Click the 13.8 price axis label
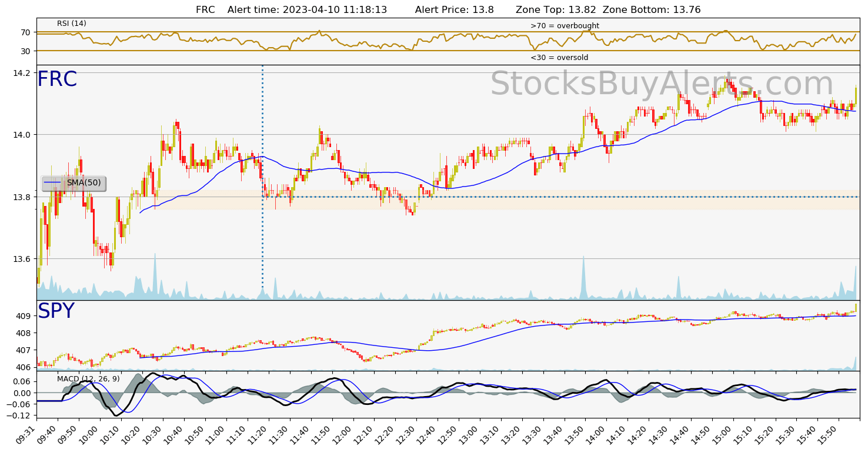The height and width of the screenshot is (452, 868). coord(22,197)
